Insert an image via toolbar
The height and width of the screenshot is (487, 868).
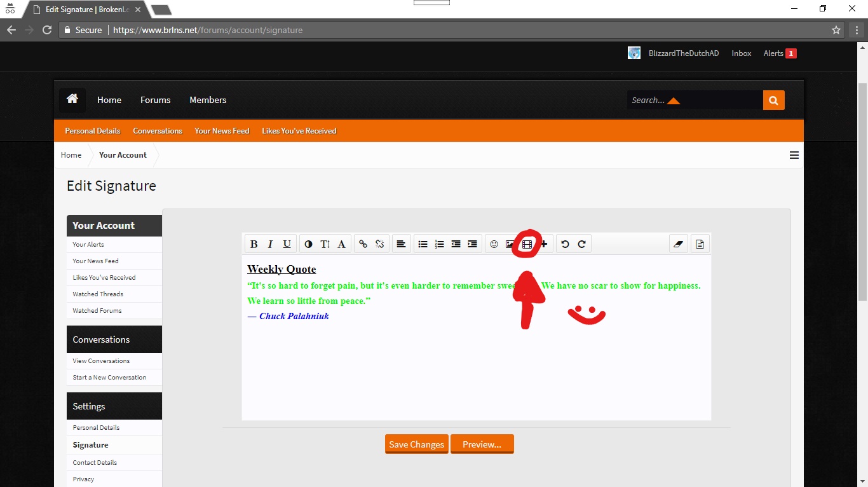click(x=510, y=244)
